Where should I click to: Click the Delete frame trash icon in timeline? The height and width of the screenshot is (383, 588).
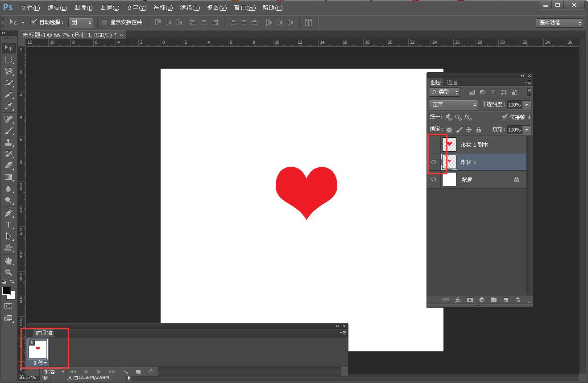pyautogui.click(x=151, y=371)
